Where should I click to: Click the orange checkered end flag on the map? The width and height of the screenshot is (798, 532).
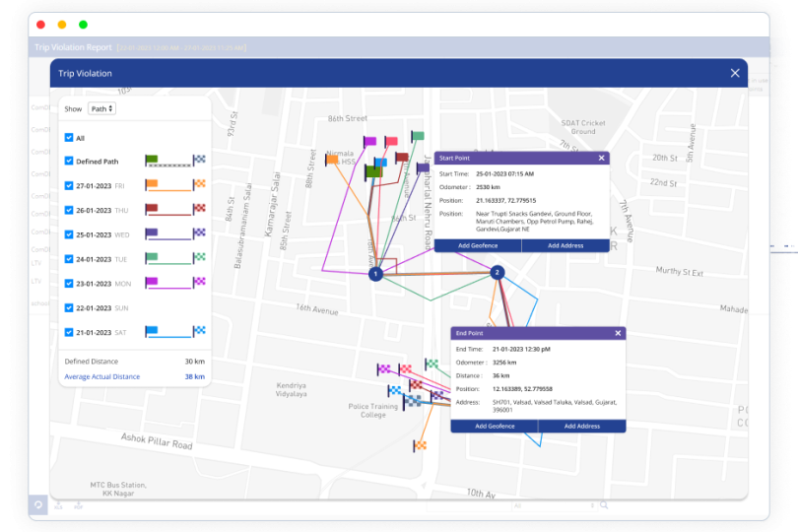click(420, 445)
